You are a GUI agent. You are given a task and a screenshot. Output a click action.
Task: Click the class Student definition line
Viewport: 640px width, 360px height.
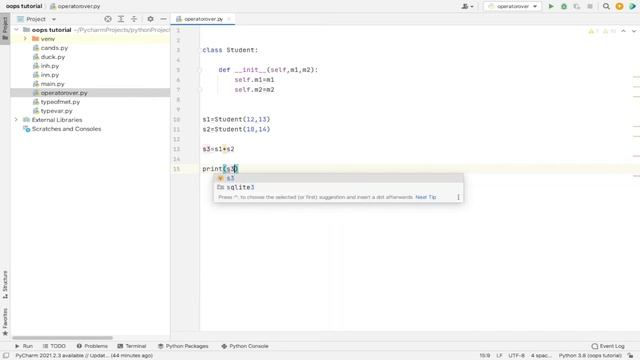230,50
